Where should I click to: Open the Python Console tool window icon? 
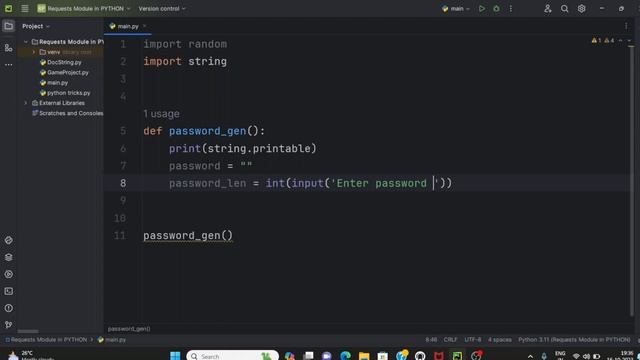(x=8, y=274)
